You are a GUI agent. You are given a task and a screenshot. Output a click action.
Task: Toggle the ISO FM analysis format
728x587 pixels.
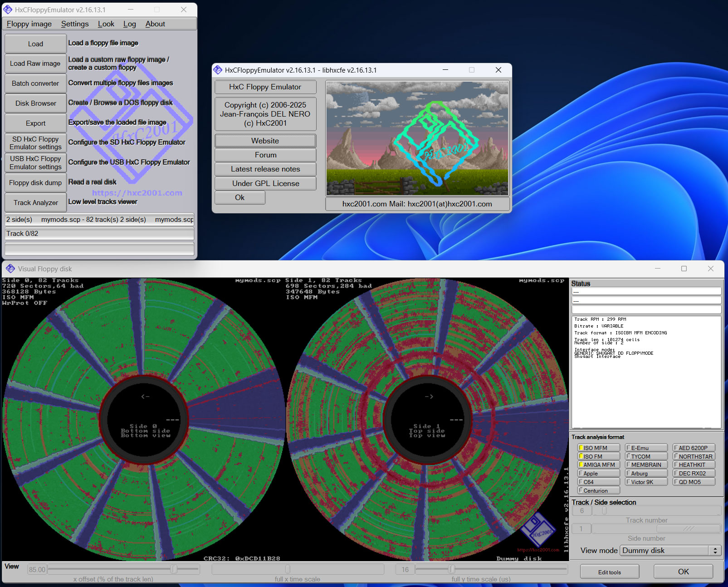599,456
